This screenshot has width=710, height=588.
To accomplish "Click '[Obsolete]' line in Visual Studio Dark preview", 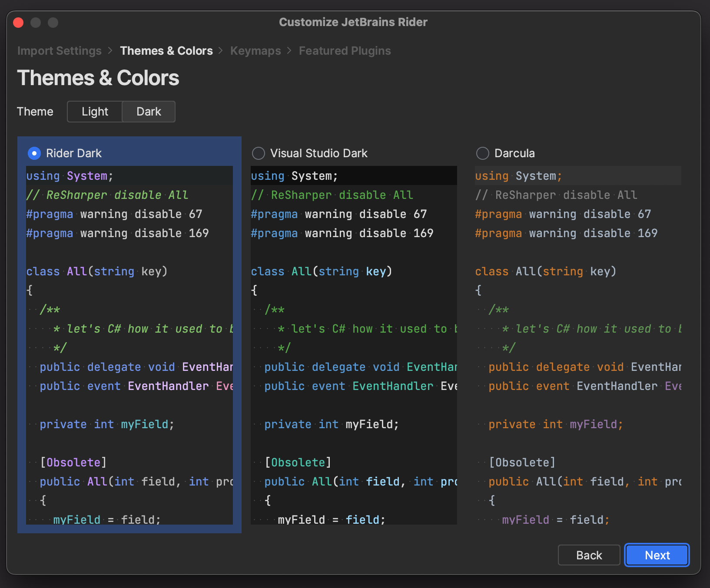I will (x=298, y=462).
